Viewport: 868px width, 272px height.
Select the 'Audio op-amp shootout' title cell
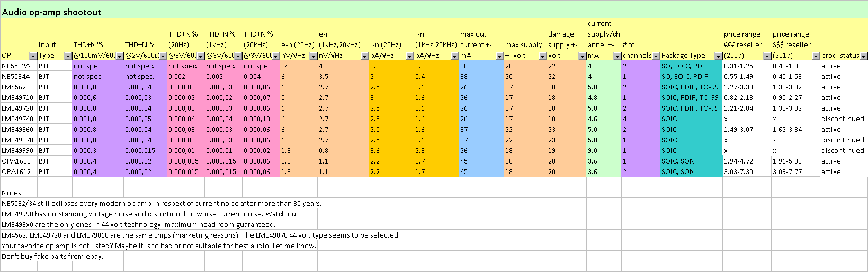pyautogui.click(x=51, y=12)
